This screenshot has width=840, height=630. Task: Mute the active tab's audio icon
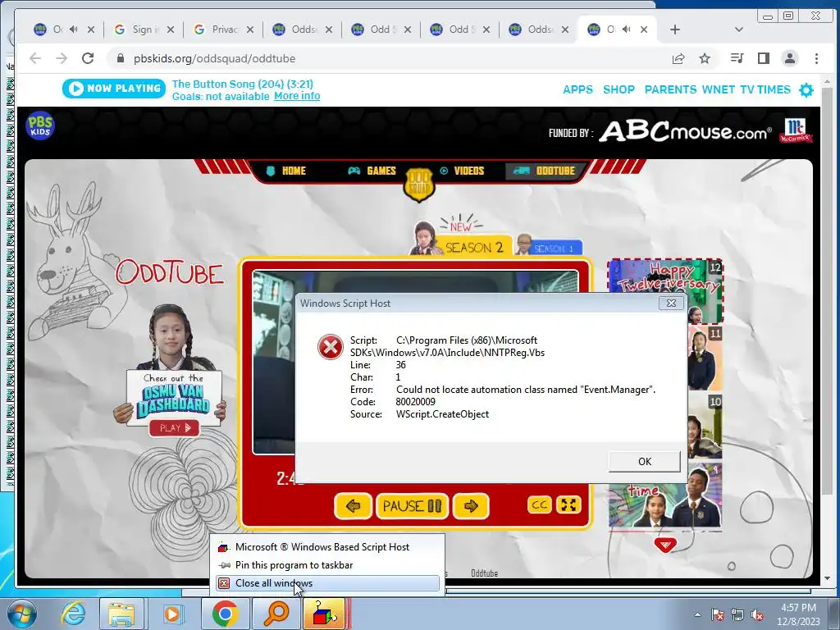tap(626, 29)
